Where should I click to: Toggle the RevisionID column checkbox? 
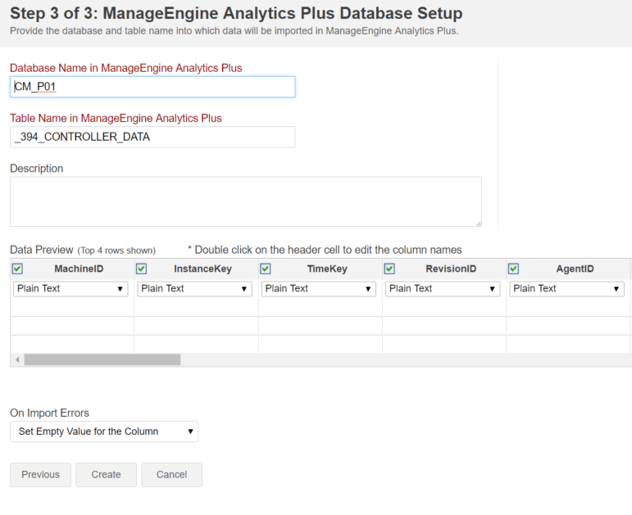click(390, 269)
